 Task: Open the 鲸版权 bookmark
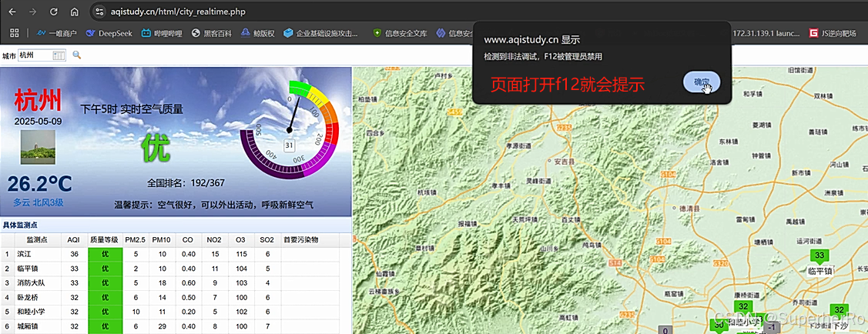pyautogui.click(x=258, y=33)
